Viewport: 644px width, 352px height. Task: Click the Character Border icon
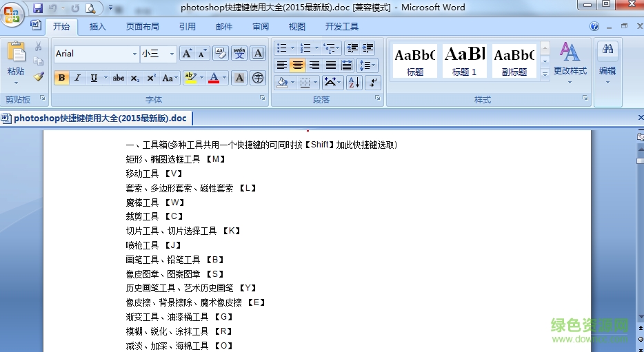coord(258,53)
